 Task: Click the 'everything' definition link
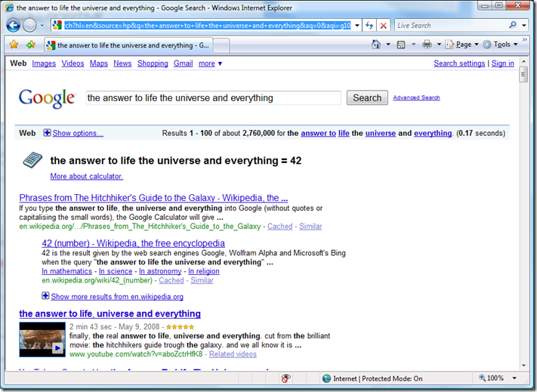(433, 133)
